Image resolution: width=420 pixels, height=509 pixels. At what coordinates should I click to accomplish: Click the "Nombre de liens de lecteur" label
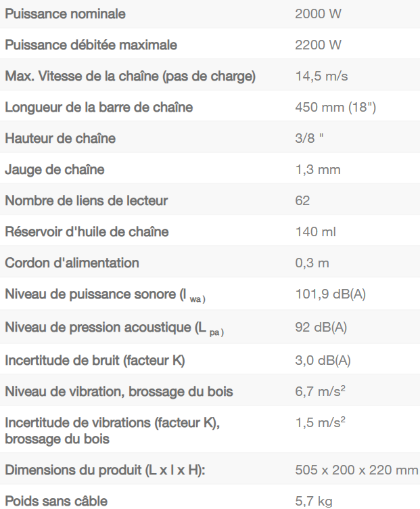87,201
